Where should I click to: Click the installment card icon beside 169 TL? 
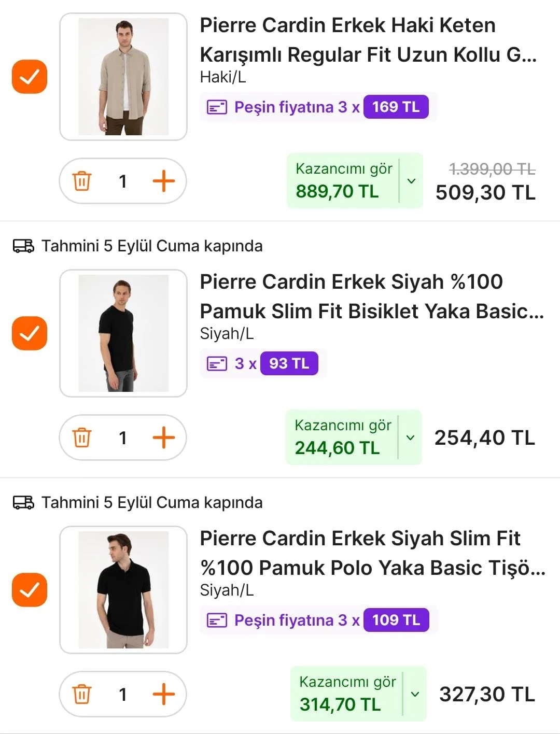tap(217, 107)
